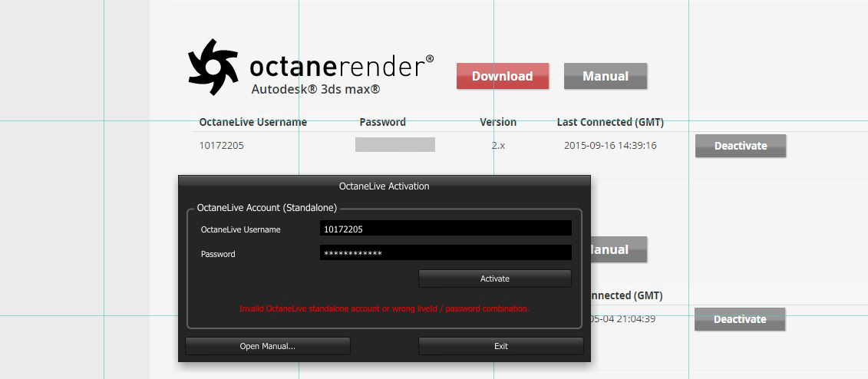868x379 pixels.
Task: Click username 10172205 in web table
Action: (x=222, y=146)
